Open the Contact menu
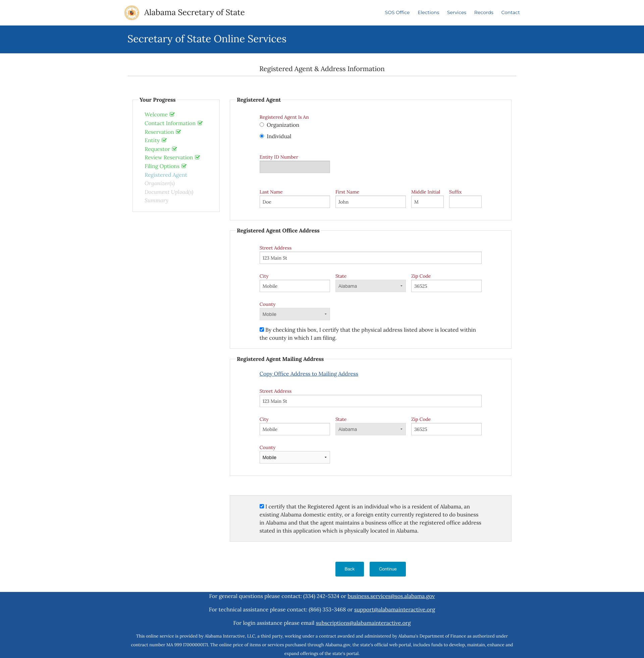 click(510, 12)
